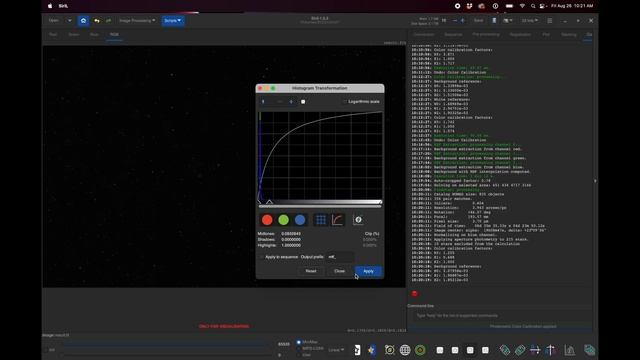
Task: Enable Apply to sequence checkbox
Action: tap(262, 257)
